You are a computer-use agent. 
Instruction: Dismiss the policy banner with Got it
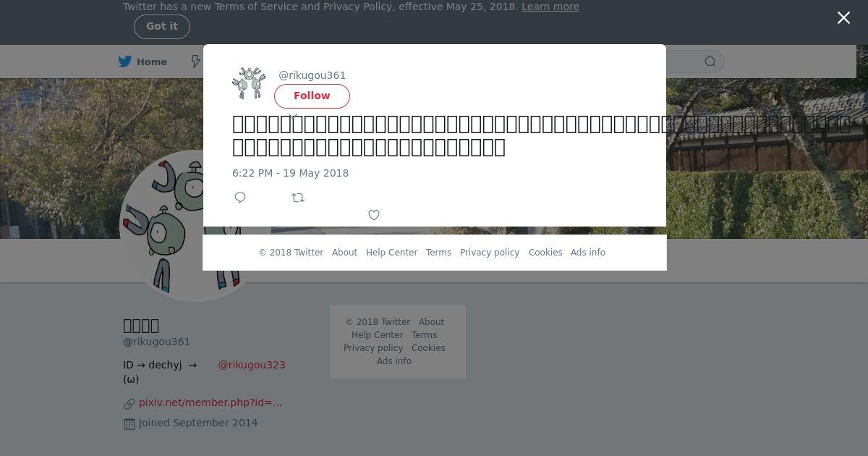click(x=162, y=27)
